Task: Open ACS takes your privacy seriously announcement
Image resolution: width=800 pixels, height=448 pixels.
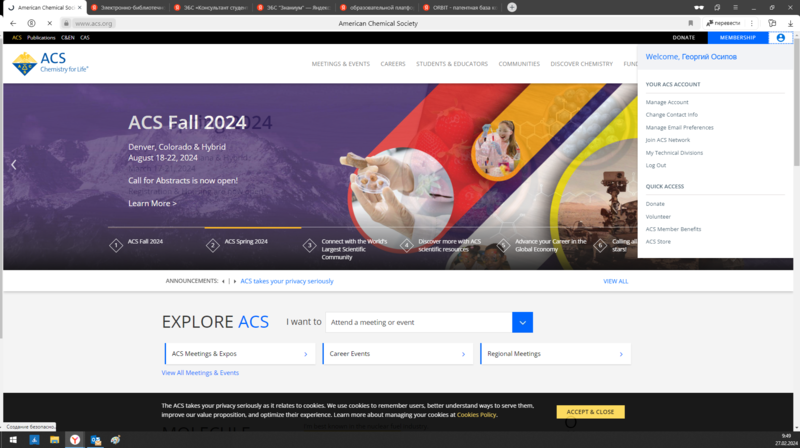Action: (287, 281)
